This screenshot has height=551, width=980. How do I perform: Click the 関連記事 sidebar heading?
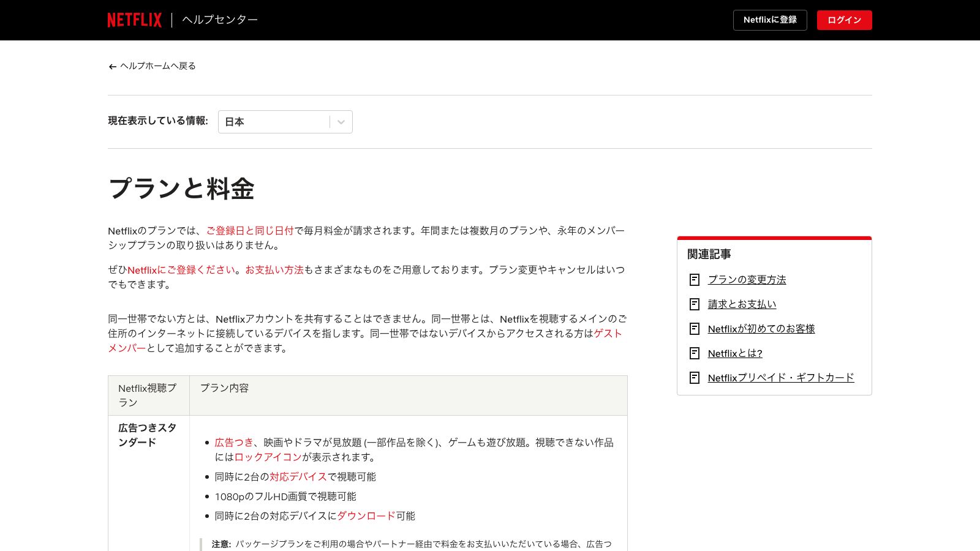[x=709, y=254]
